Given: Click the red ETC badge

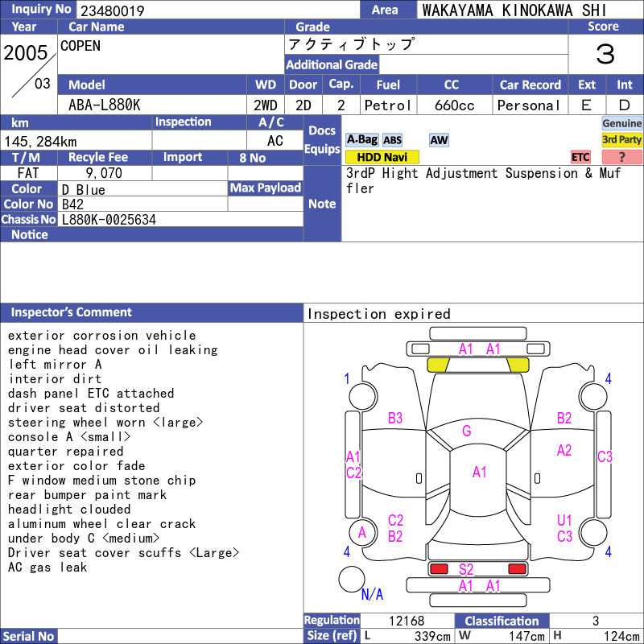Looking at the screenshot, I should tap(580, 157).
